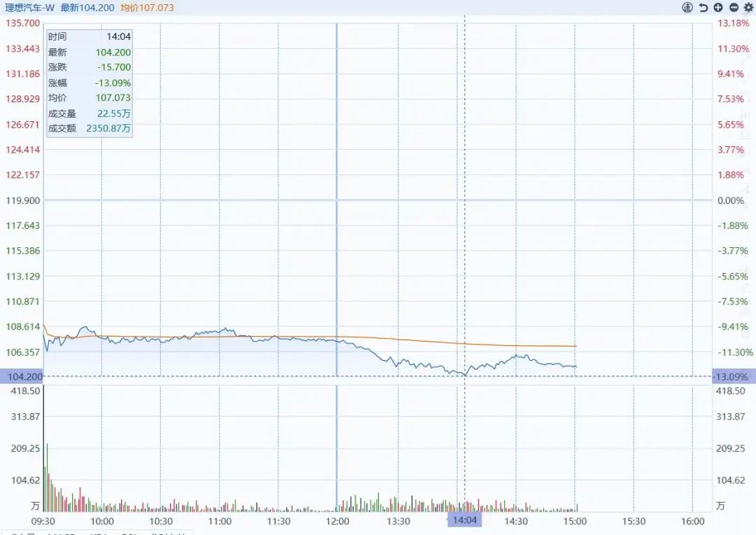The image size is (756, 535).
Task: Click the 均价 row in the info box
Action: tap(89, 97)
